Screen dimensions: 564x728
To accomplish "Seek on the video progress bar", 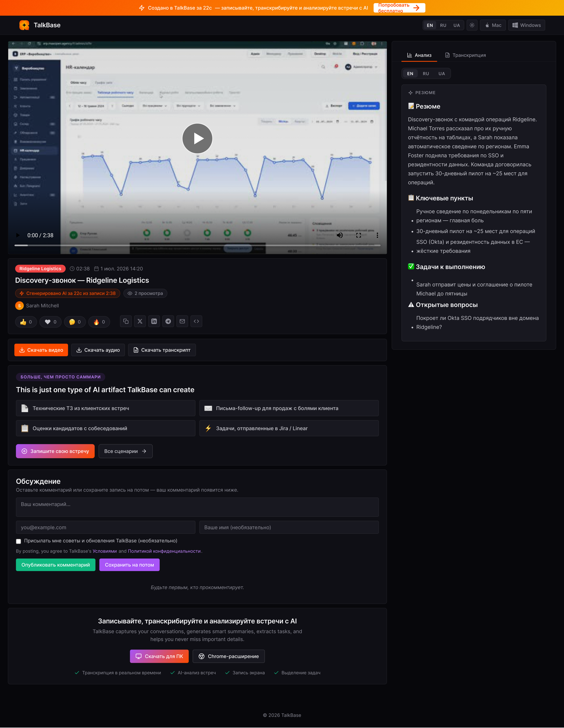I will (x=197, y=245).
